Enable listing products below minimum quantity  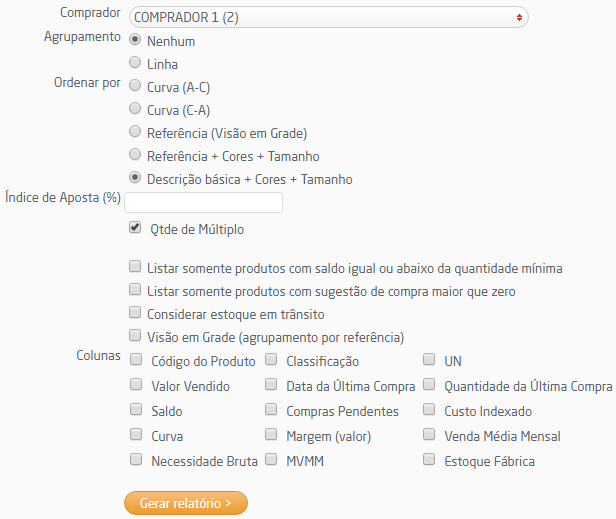click(135, 268)
